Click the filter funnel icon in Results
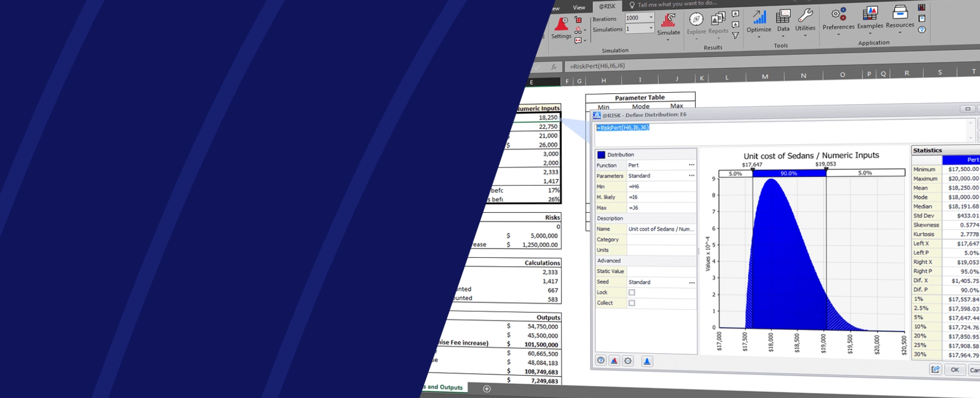Viewport: 980px width, 398px height. click(736, 36)
